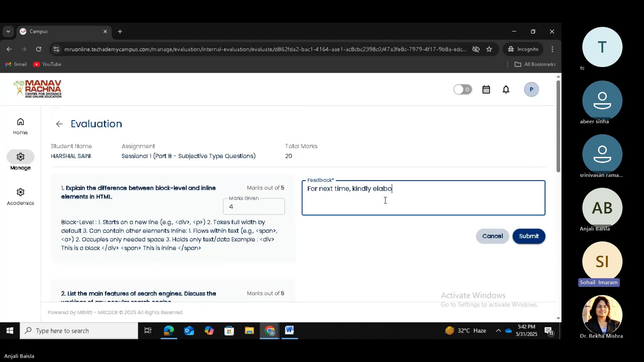Open the calendar icon in header
Screen dimensions: 644x362
(486, 89)
